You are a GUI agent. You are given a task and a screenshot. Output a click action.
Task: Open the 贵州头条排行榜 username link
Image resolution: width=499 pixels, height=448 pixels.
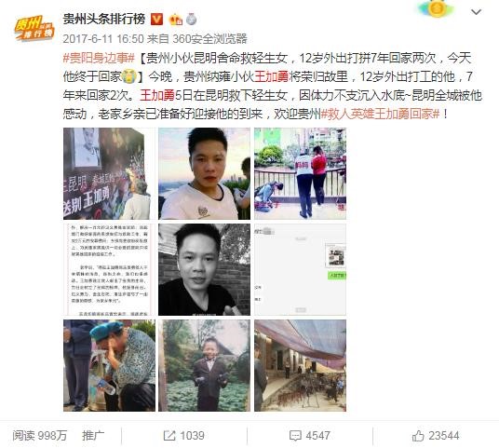[104, 20]
